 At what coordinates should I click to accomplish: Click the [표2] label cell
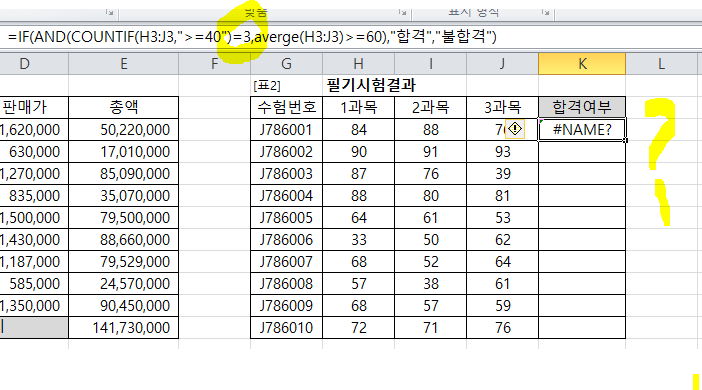(x=287, y=85)
